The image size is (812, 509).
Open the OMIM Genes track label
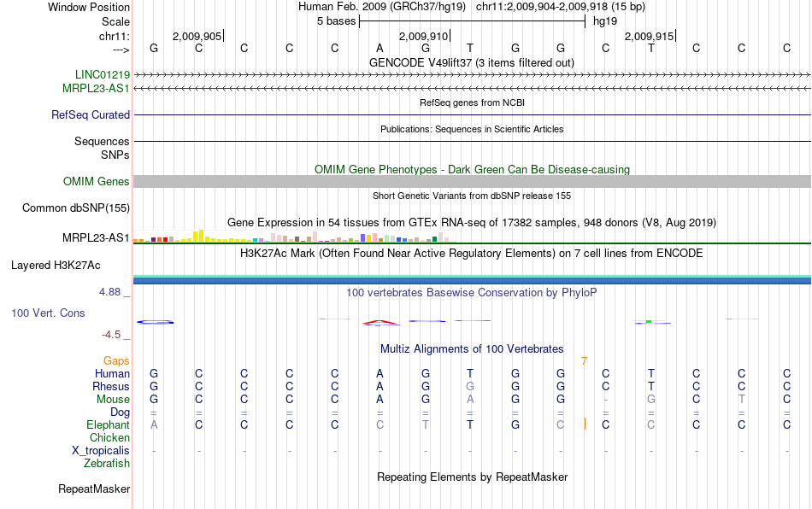[96, 182]
